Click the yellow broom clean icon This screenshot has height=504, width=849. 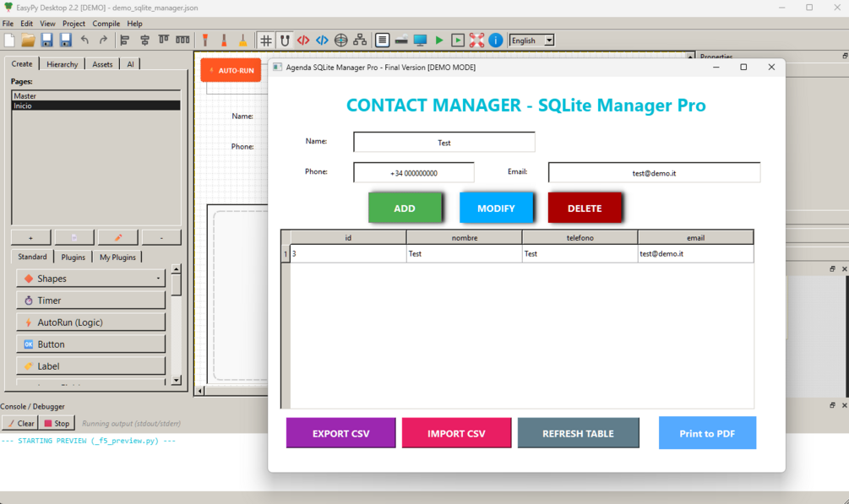(242, 40)
